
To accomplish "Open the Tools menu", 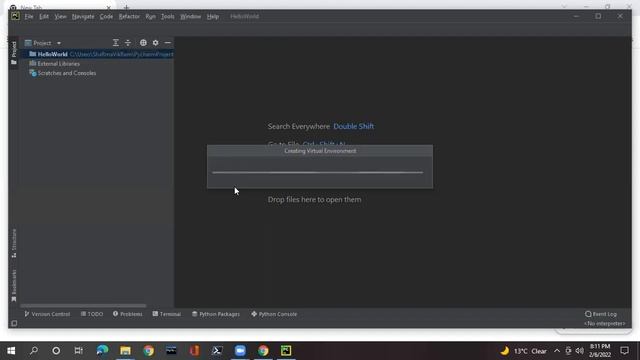I will 167,17.
